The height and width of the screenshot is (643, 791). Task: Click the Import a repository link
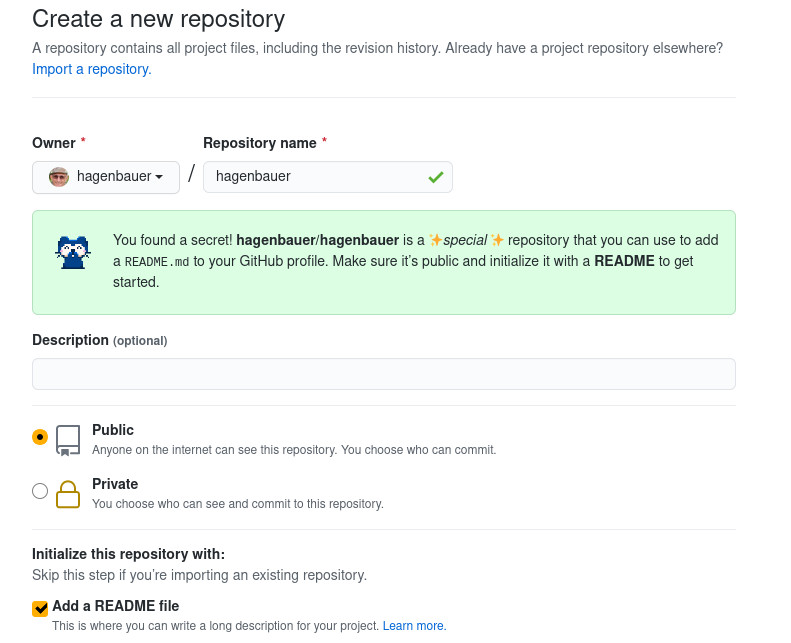pyautogui.click(x=92, y=69)
